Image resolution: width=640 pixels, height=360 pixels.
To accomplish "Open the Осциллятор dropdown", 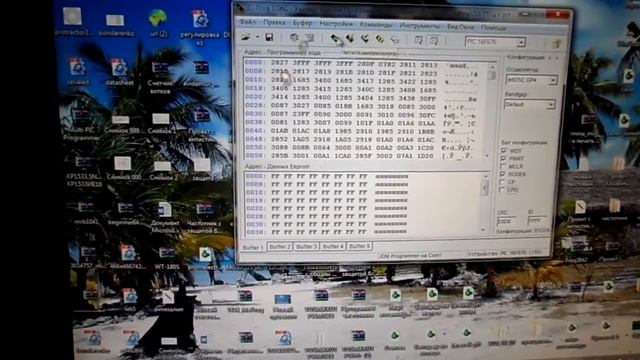I will (x=553, y=80).
